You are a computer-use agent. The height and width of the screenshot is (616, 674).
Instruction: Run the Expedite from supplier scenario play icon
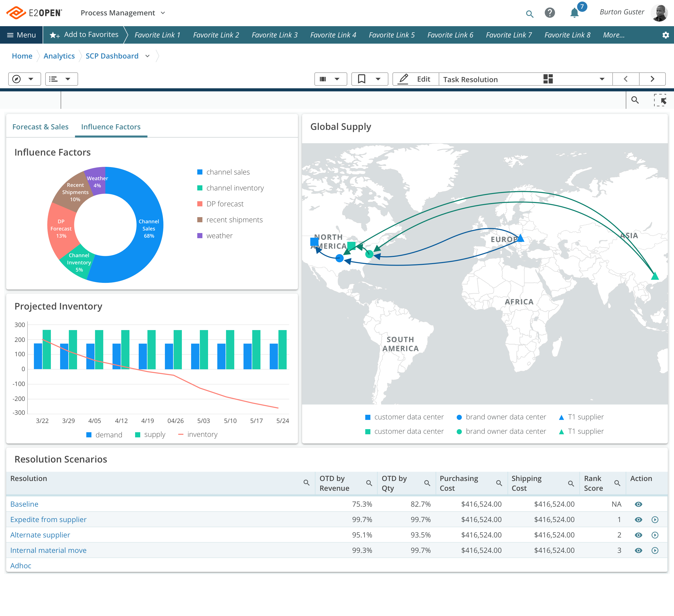pos(655,520)
